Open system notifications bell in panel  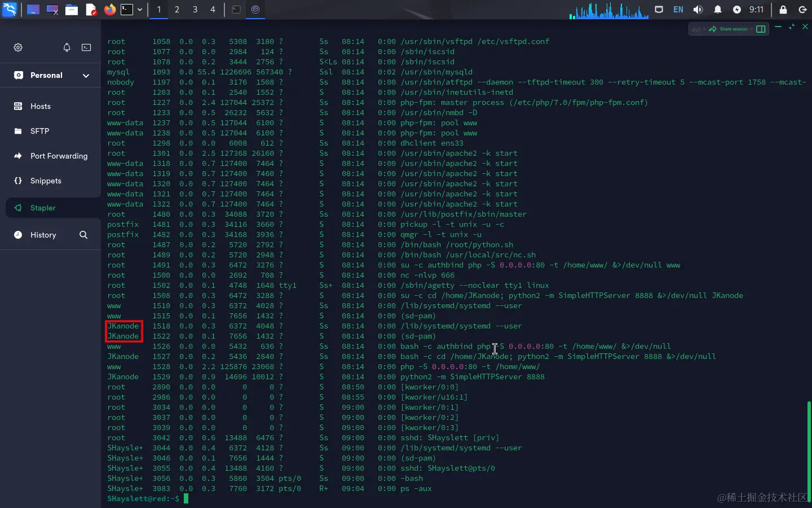718,10
